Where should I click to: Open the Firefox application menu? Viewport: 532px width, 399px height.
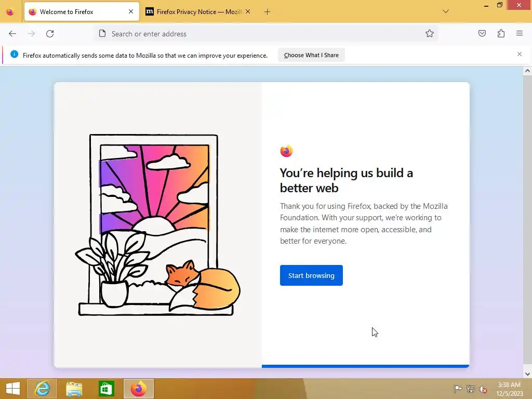[x=520, y=33]
